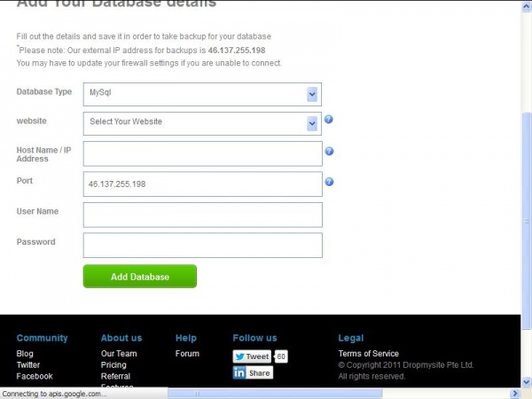Click the vertical scrollbar up arrow
The image size is (532, 399).
[x=527, y=7]
